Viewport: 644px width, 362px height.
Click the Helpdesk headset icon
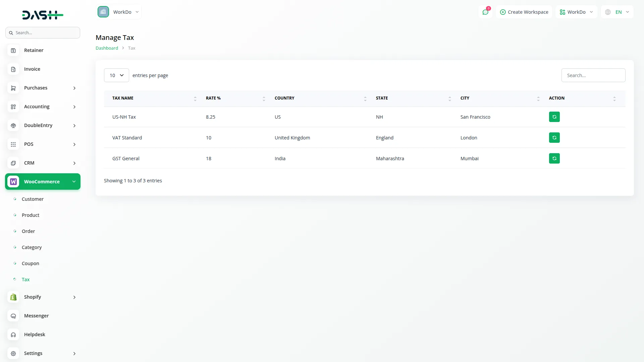13,335
